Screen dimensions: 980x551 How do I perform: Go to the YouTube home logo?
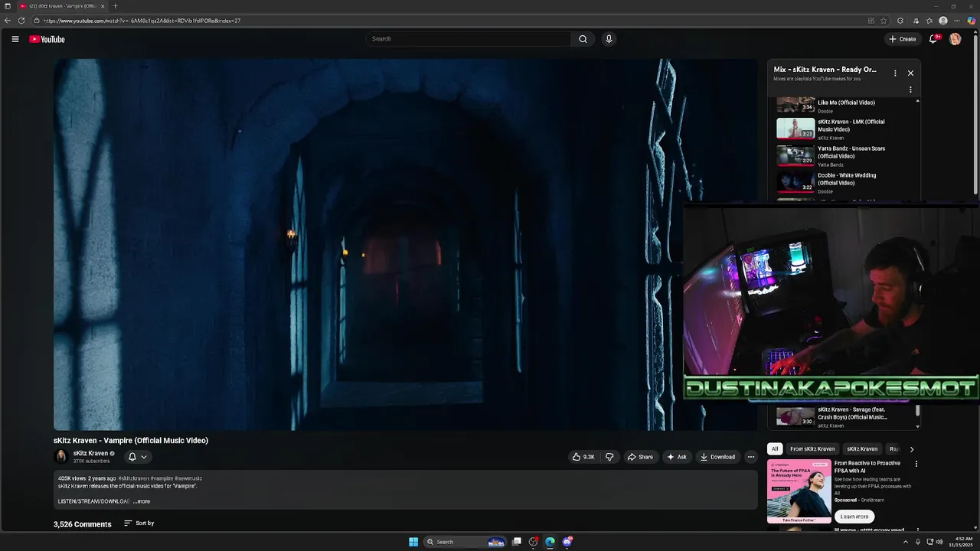pyautogui.click(x=47, y=39)
